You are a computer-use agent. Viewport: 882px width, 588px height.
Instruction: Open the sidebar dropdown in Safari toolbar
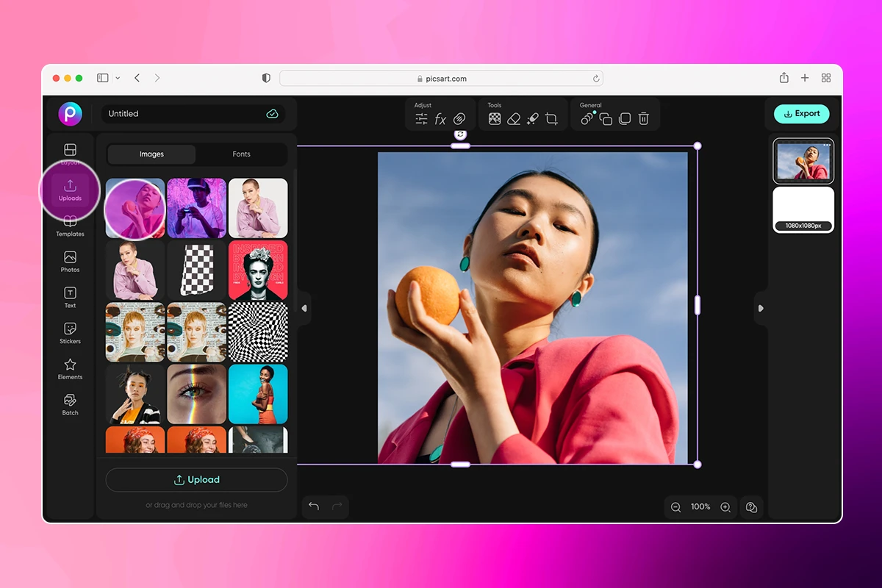tap(118, 78)
